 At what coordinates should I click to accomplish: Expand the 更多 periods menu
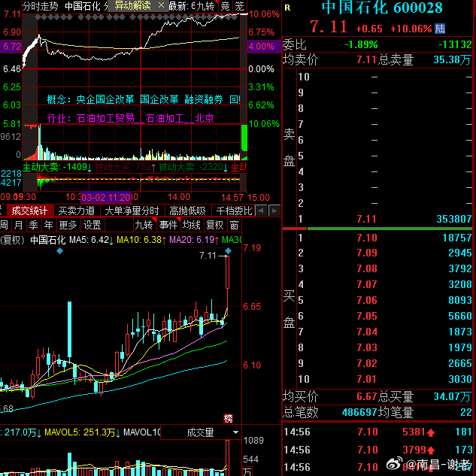[x=68, y=225]
